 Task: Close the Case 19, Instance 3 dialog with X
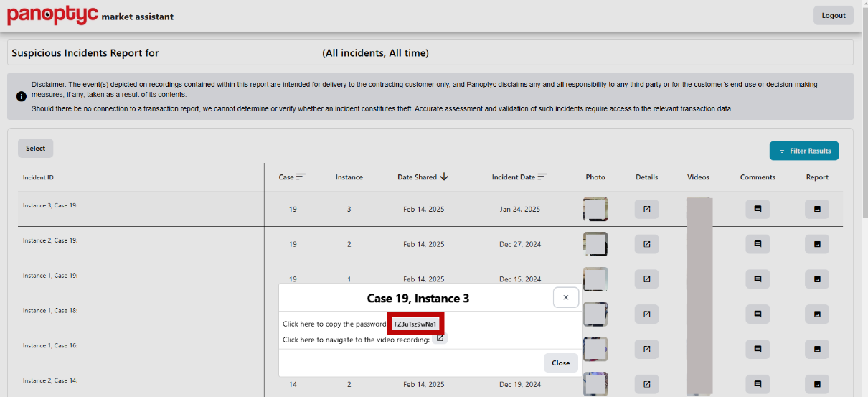[x=565, y=297]
